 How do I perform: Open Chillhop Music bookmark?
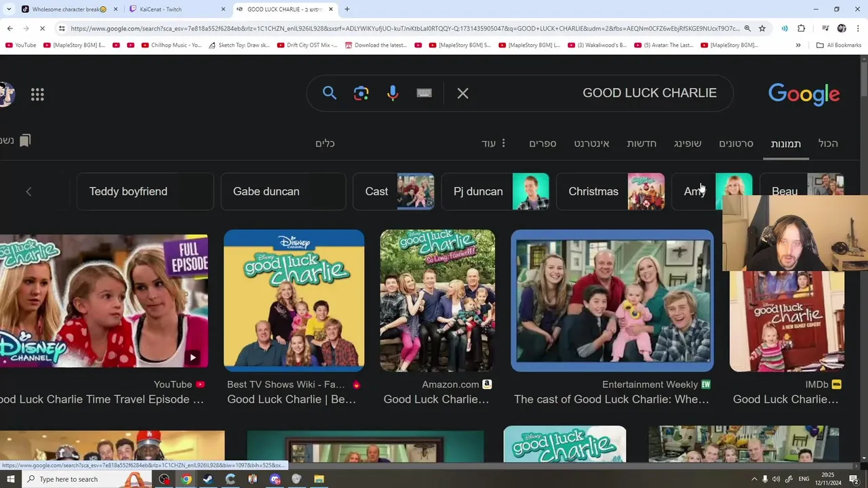coord(173,45)
